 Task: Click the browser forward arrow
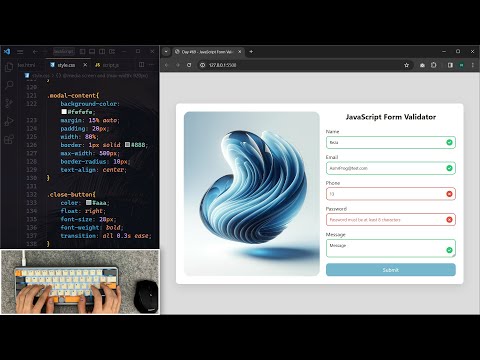[178, 65]
